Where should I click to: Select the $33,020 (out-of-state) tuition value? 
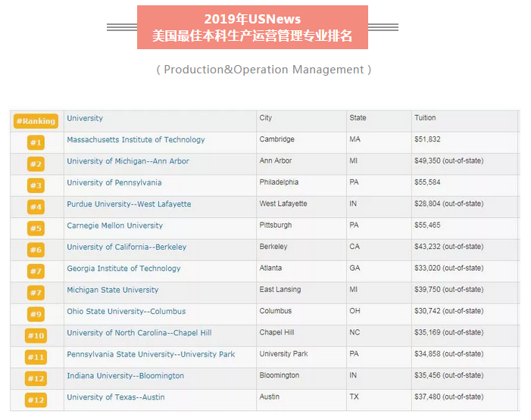point(449,268)
